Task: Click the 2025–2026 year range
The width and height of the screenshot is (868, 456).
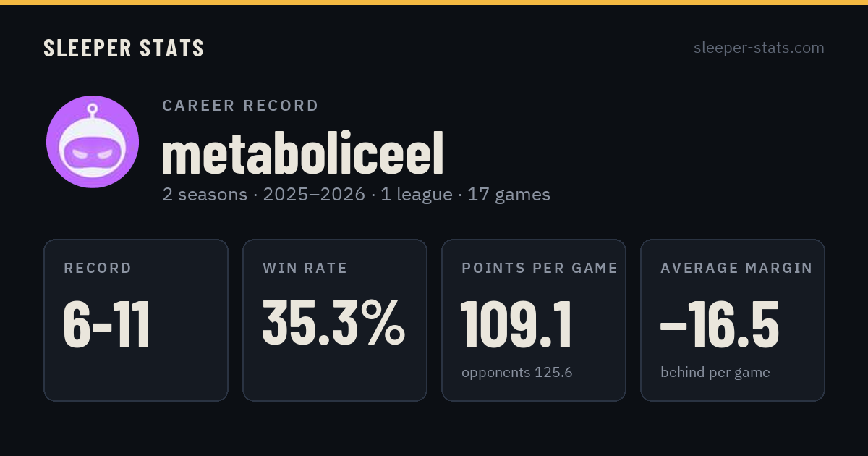Action: [x=314, y=195]
